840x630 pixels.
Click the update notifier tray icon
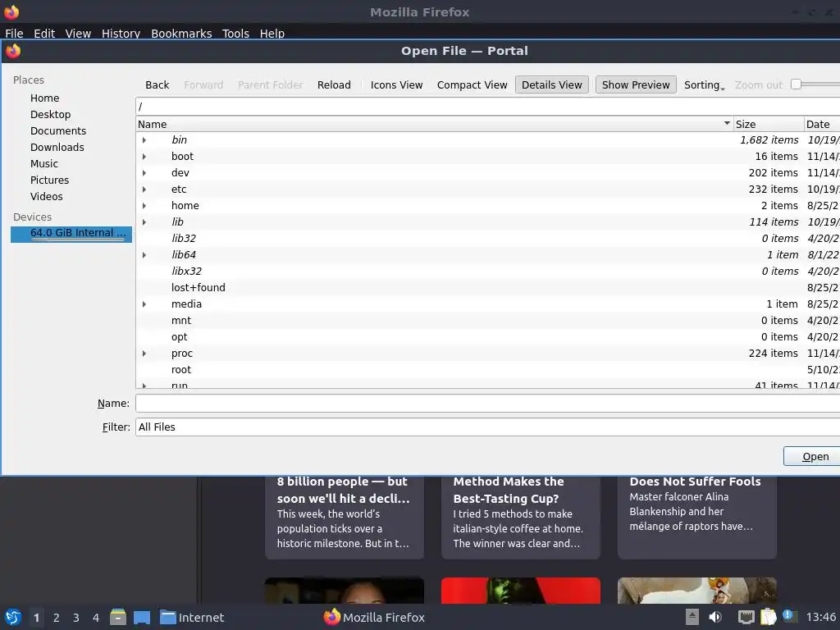click(790, 617)
